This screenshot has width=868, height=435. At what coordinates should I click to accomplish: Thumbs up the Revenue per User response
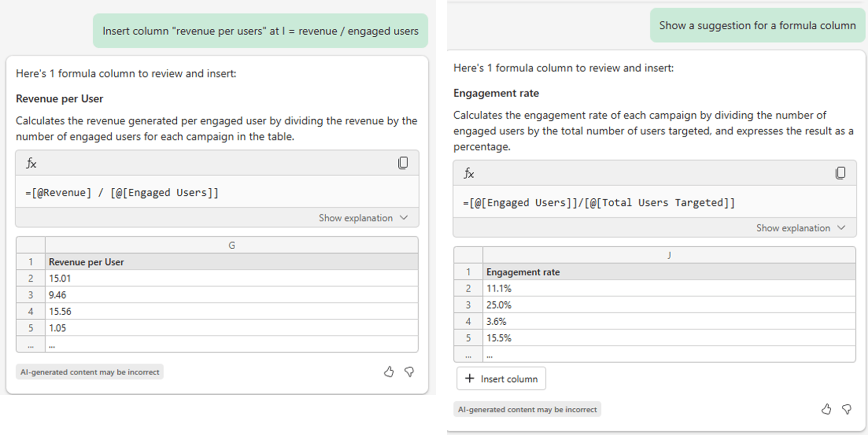pyautogui.click(x=389, y=372)
